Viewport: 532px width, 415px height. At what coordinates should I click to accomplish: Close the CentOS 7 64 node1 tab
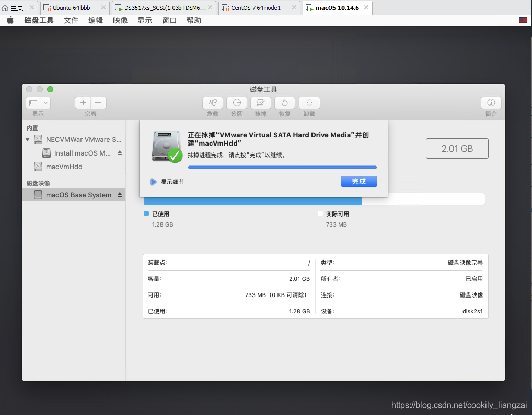(294, 7)
